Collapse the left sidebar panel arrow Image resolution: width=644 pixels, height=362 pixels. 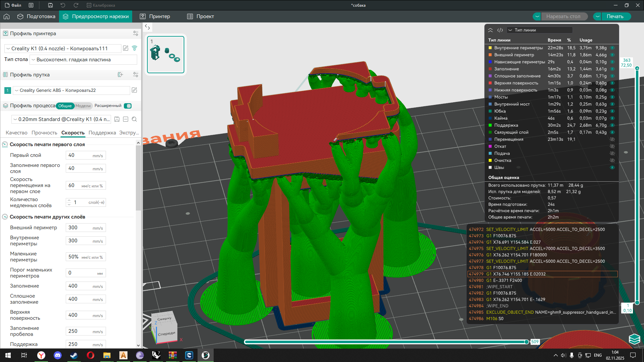[148, 27]
